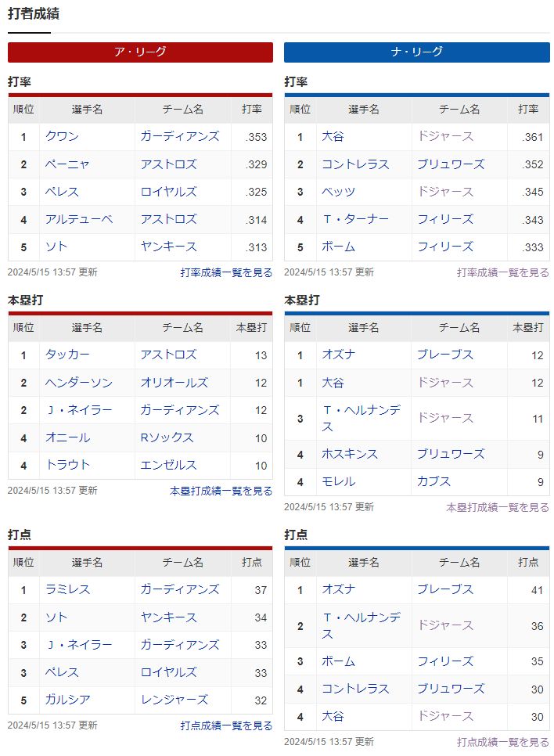This screenshot has width=554, height=756.
Task: Click T・ヘルナンデス in NL RBI table
Action: point(362,625)
